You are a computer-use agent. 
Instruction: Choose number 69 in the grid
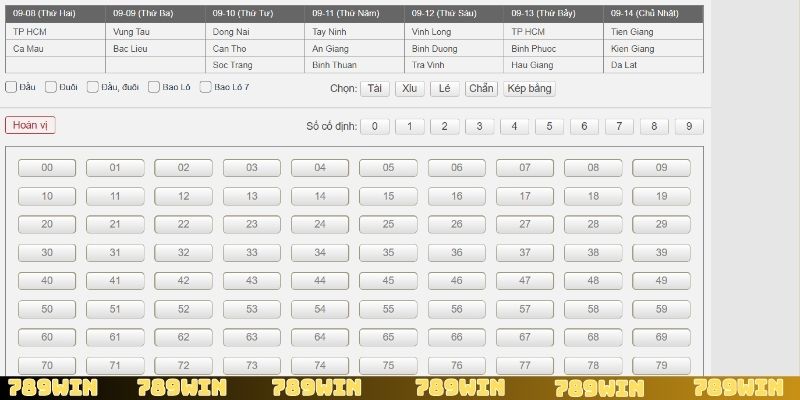(x=661, y=337)
